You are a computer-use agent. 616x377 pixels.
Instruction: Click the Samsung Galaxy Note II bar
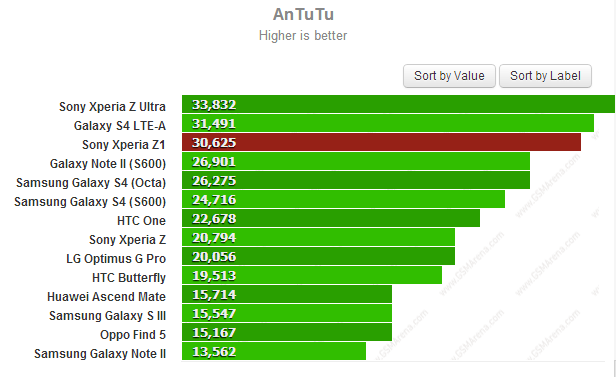(274, 351)
